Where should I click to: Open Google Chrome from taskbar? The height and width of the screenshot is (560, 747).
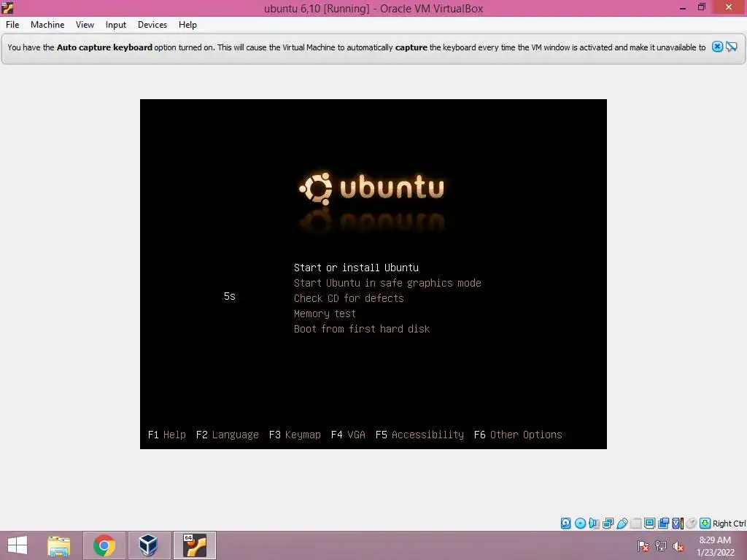coord(104,545)
